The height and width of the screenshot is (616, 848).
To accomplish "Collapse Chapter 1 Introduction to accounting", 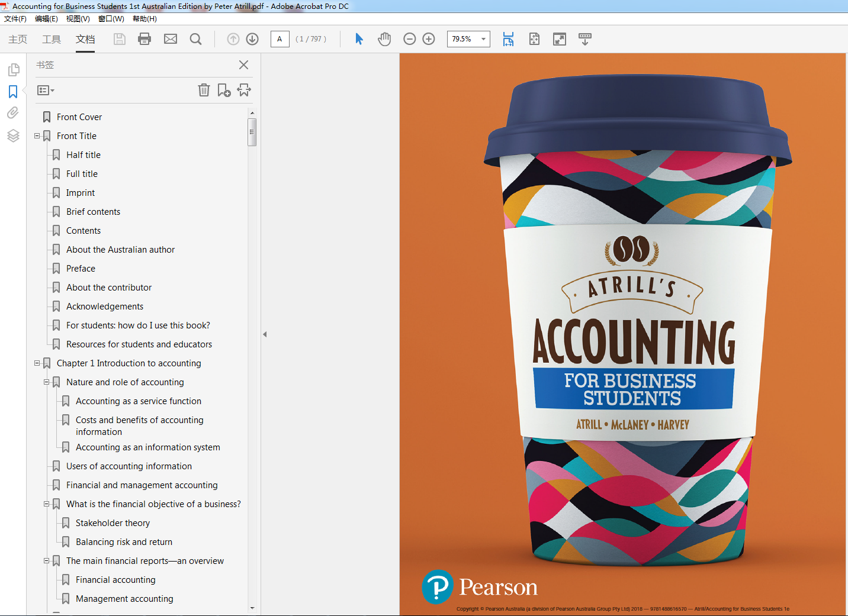I will [x=37, y=363].
